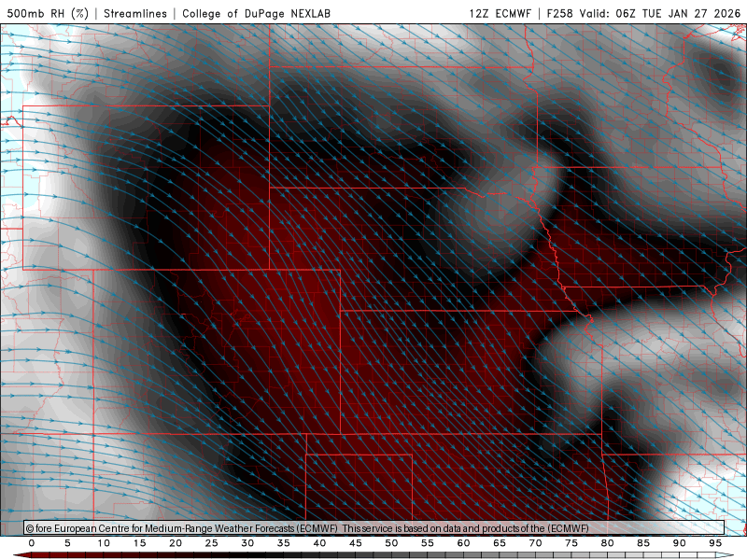Click the colorbar label "15"

click(x=139, y=543)
